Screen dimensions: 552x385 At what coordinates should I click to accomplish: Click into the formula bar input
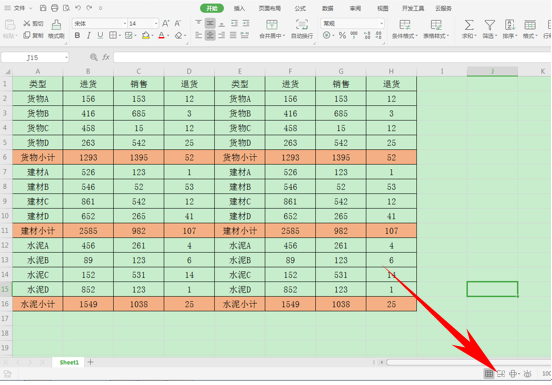(332, 57)
